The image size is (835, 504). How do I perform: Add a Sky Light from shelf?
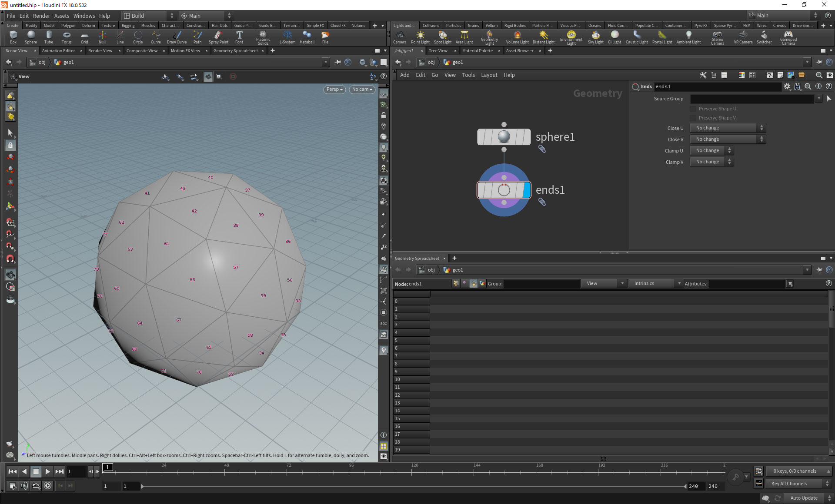pos(596,37)
